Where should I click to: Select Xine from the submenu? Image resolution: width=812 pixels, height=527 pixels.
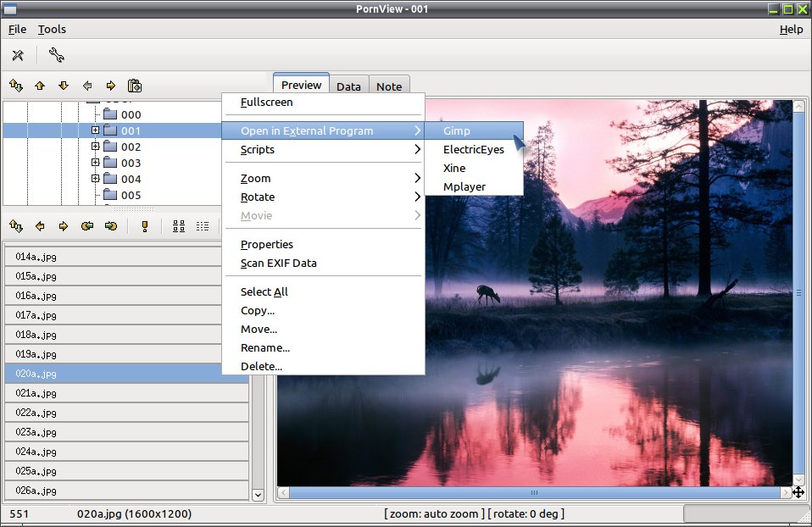(474, 169)
